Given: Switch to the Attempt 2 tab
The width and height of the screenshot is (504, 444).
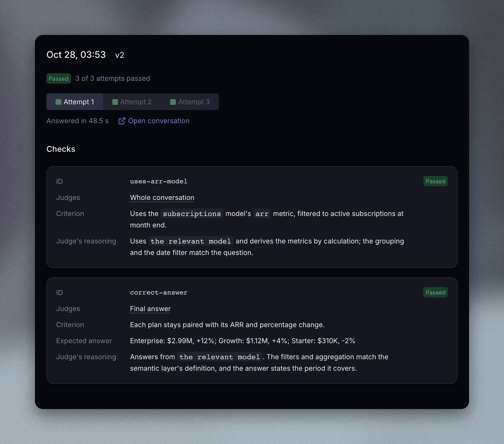Looking at the screenshot, I should (132, 102).
